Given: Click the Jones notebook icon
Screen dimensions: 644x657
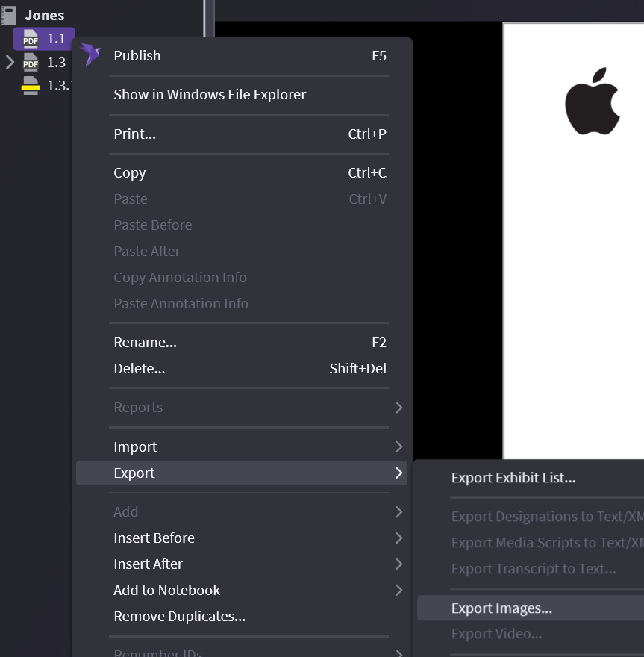Looking at the screenshot, I should pyautogui.click(x=8, y=15).
